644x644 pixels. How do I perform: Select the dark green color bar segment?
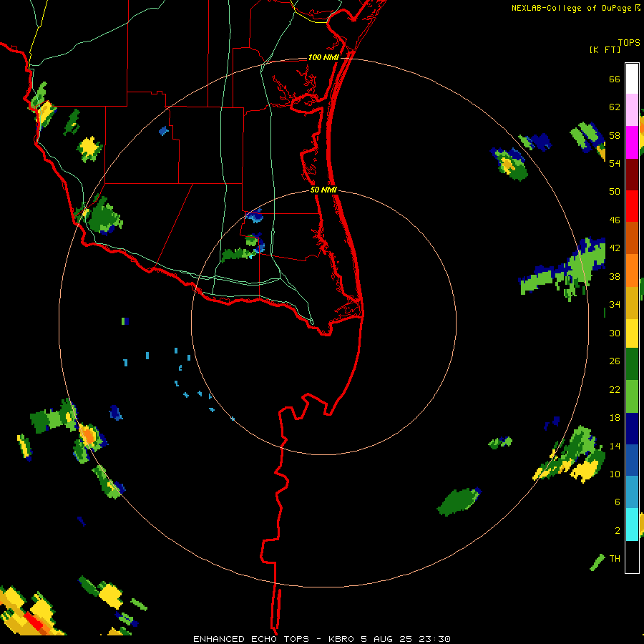pos(632,364)
